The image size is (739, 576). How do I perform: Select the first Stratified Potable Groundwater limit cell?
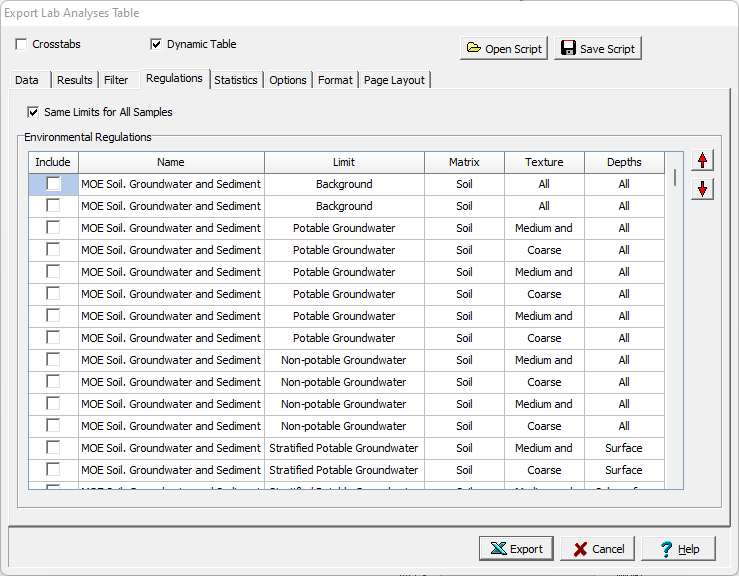point(344,448)
